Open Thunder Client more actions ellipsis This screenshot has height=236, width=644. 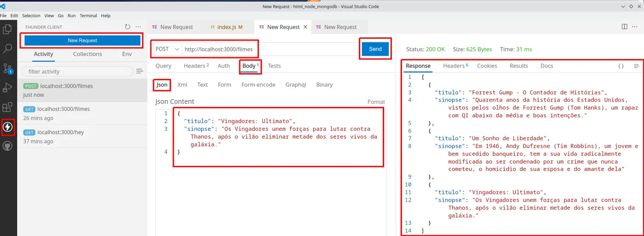coord(138,27)
